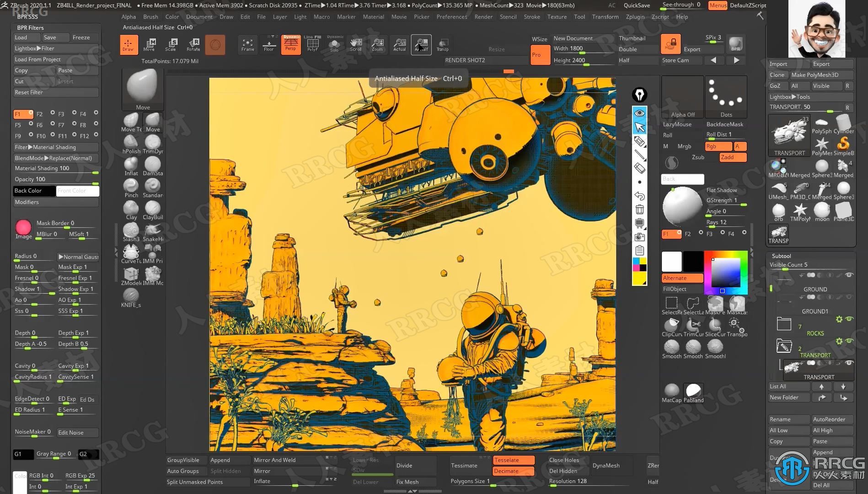Expand the Normal Gauss dropdown
This screenshot has height=494, width=868.
click(x=78, y=257)
